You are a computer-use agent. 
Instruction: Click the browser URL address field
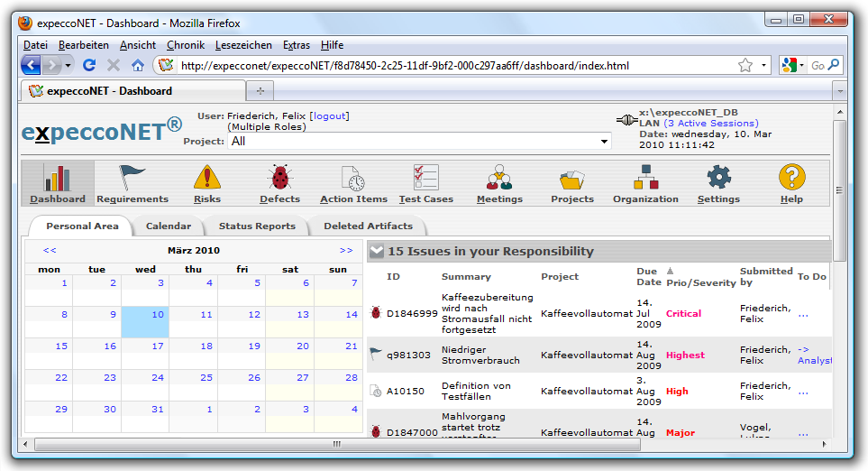[x=451, y=66]
